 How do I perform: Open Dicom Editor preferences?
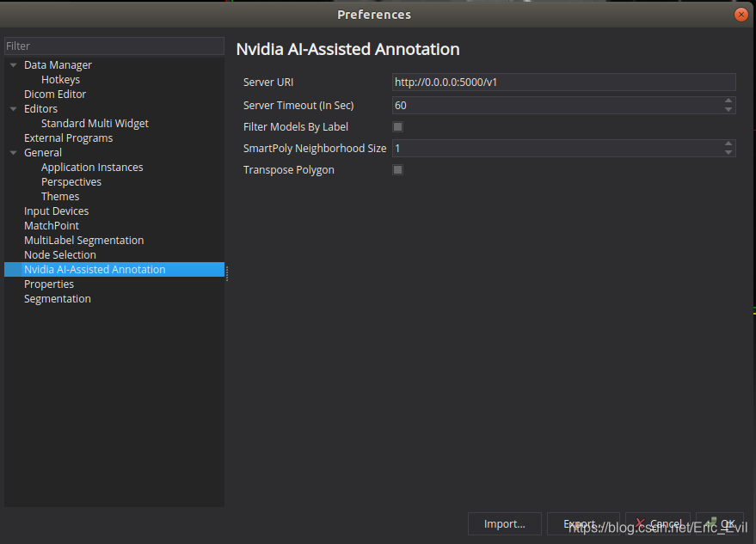55,94
